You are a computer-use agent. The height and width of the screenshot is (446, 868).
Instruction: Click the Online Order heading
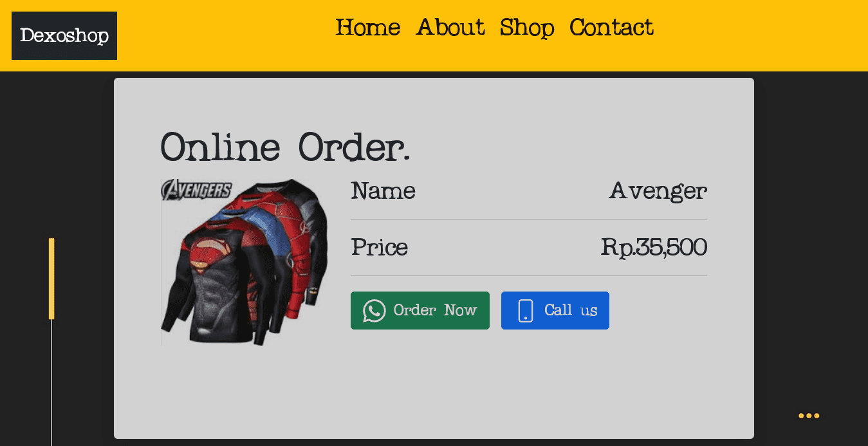pos(285,147)
